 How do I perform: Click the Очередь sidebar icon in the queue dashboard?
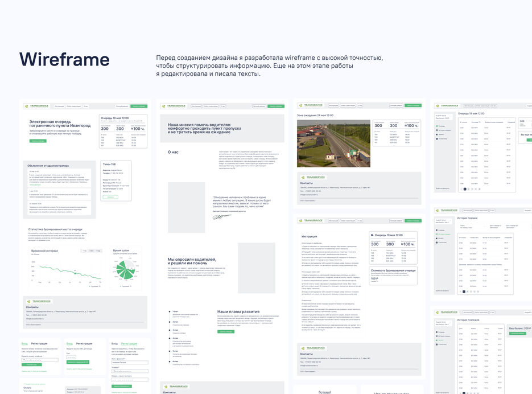pos(436,126)
